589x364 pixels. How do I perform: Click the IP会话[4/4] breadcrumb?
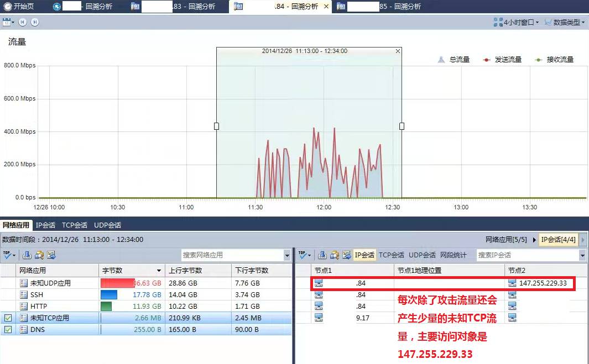click(x=558, y=239)
